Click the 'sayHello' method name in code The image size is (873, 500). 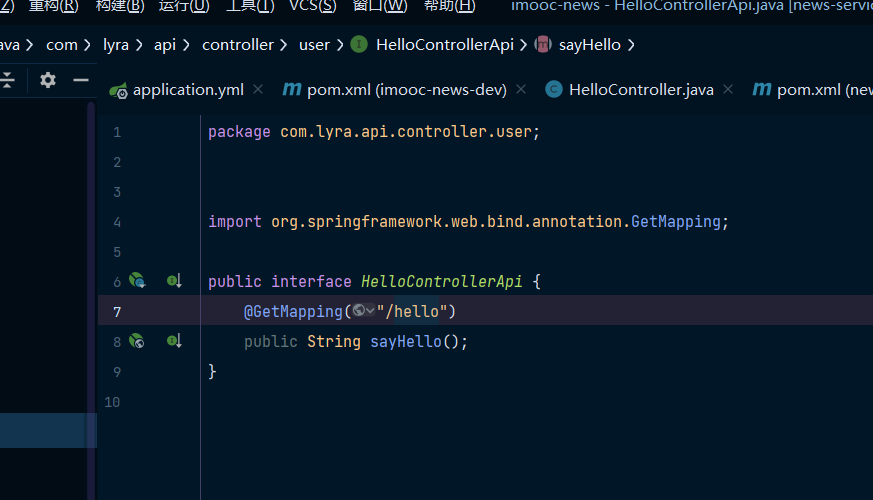pyautogui.click(x=406, y=341)
